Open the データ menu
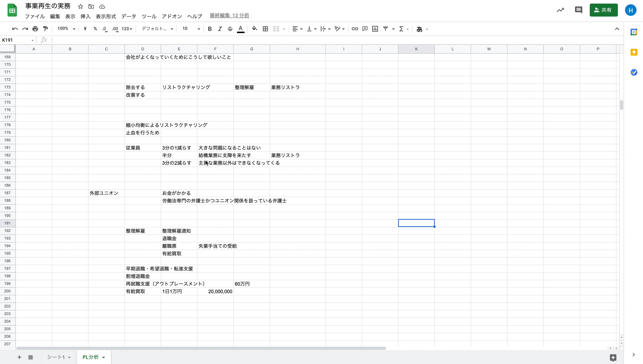This screenshot has height=364, width=643. 128,16
